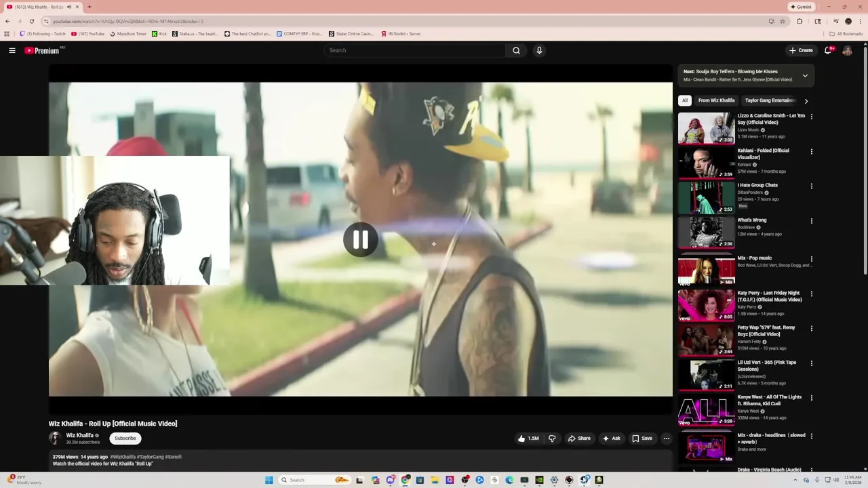The width and height of the screenshot is (868, 488).
Task: Open Kehlani Folded video thumbnail
Action: [706, 163]
